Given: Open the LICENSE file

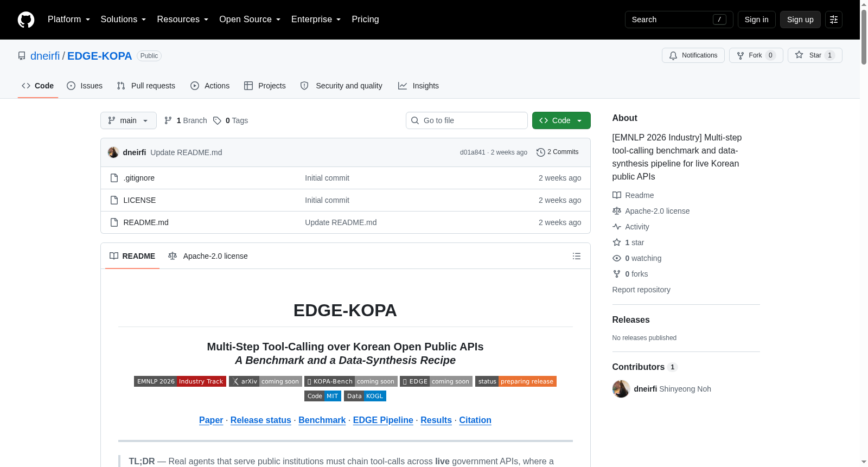Looking at the screenshot, I should point(139,200).
